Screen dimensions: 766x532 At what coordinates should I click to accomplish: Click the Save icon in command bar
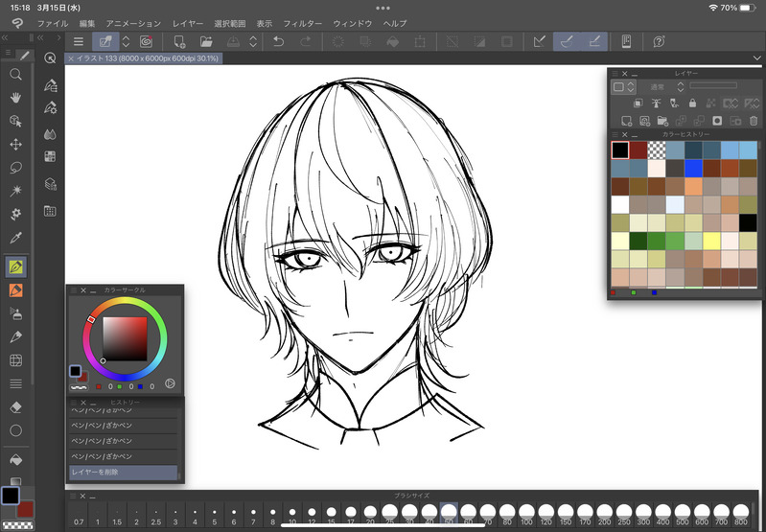tap(234, 41)
